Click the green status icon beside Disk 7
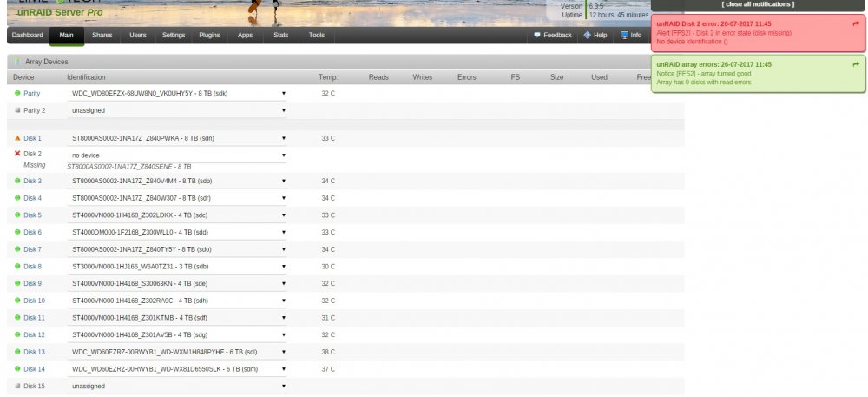 pos(17,249)
